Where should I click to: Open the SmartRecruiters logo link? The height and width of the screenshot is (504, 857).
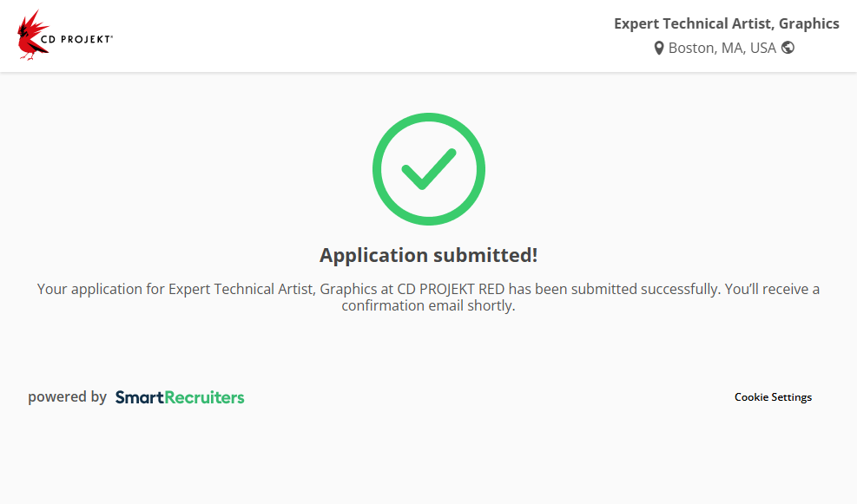coord(180,397)
